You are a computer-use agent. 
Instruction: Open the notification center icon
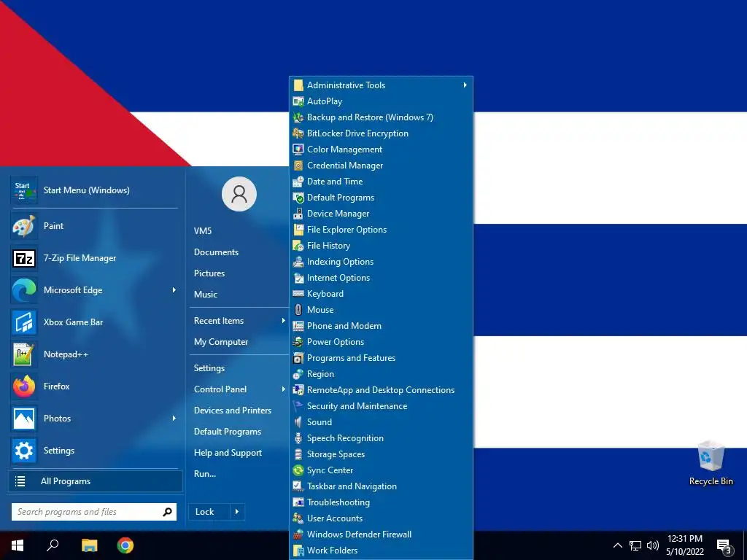coord(724,546)
